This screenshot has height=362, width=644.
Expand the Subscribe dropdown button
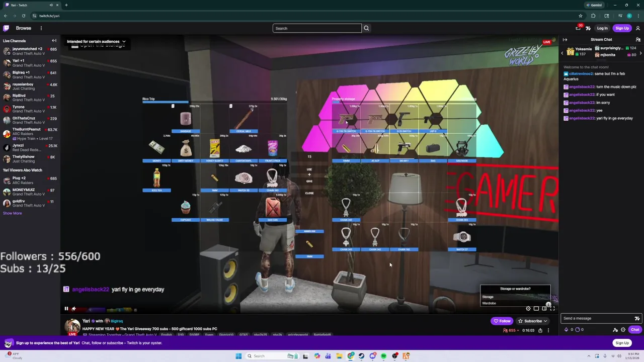point(532,321)
